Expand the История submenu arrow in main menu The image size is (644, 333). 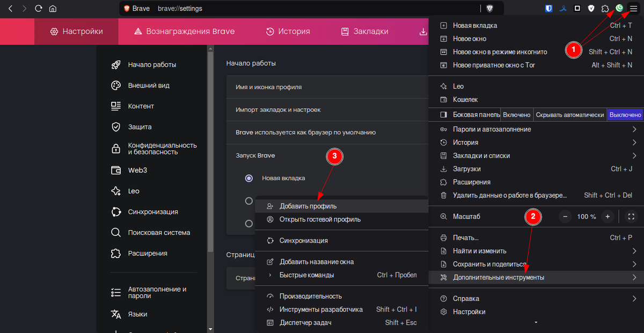point(634,143)
